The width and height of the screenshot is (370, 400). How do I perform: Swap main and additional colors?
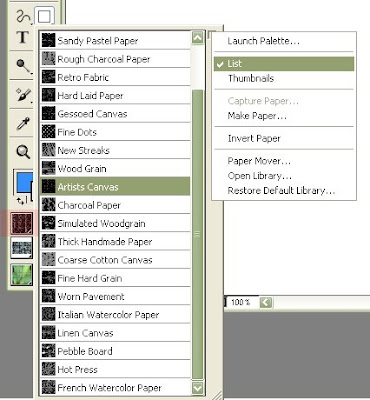click(21, 200)
